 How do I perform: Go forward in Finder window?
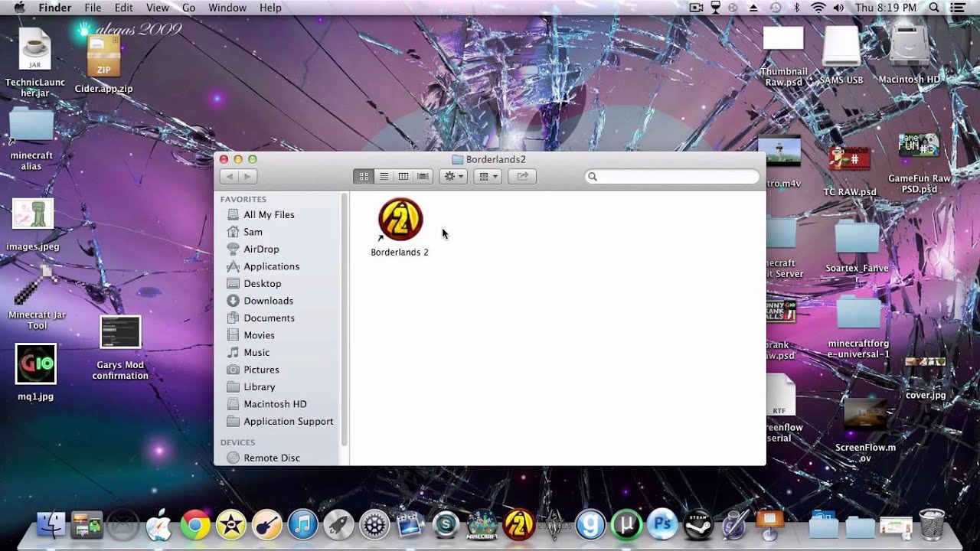[x=247, y=177]
